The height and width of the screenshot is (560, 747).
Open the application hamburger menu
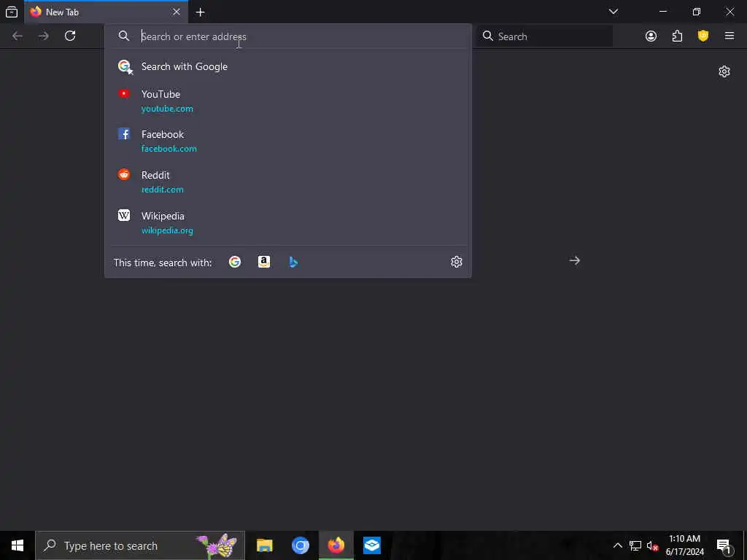[729, 36]
